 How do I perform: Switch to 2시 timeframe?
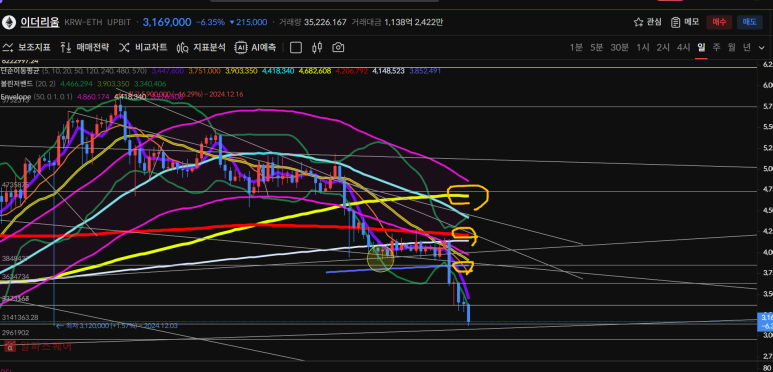(663, 48)
